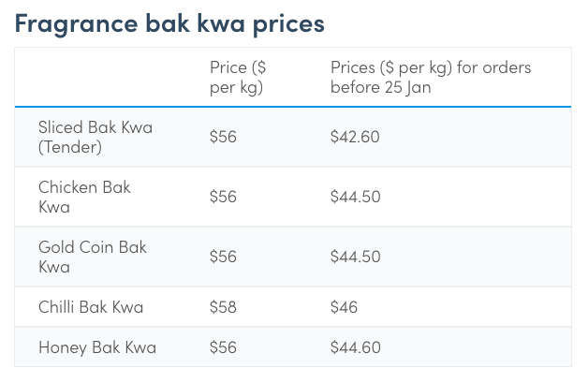Click the 'Fragrance bak kwa prices' heading
This screenshot has height=383, width=588.
[169, 22]
